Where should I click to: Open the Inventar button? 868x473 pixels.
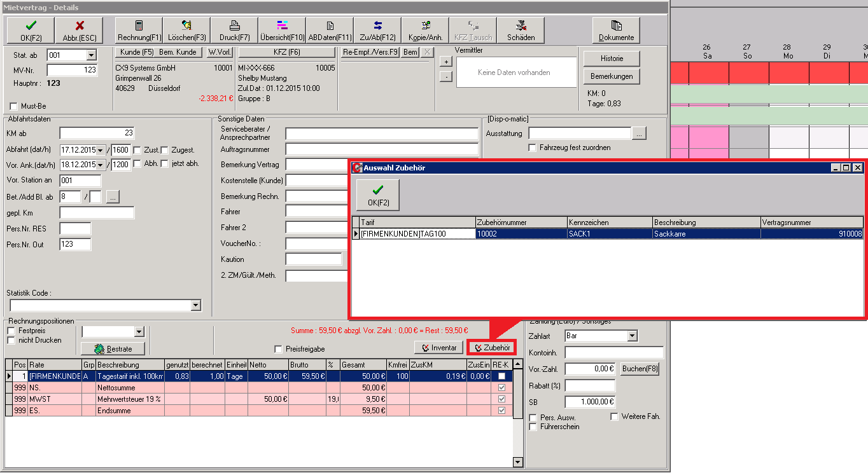click(x=438, y=348)
